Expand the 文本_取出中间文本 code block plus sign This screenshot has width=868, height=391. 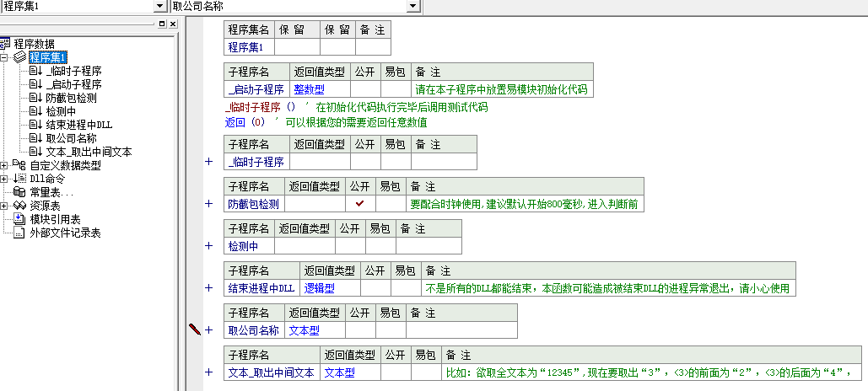click(x=208, y=372)
